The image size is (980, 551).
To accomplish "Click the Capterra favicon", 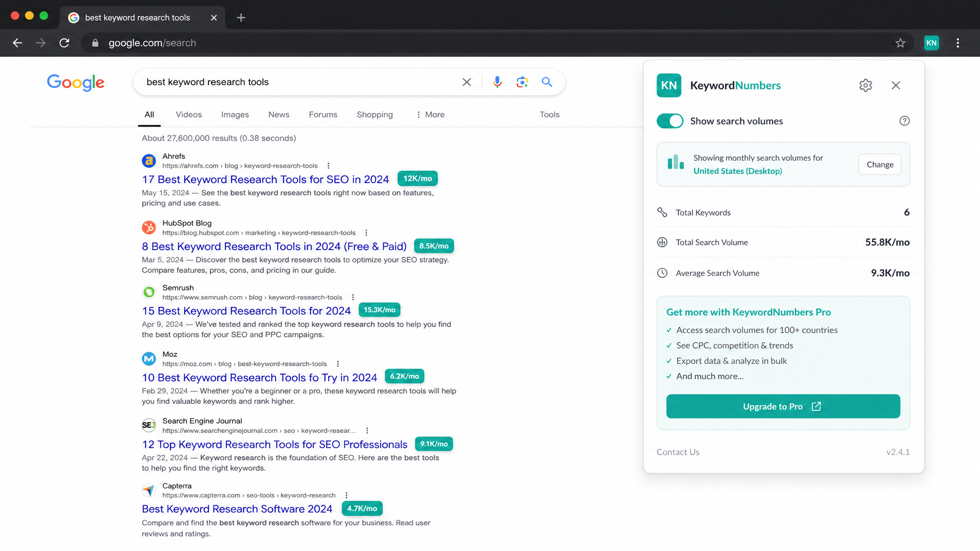I will click(x=149, y=490).
